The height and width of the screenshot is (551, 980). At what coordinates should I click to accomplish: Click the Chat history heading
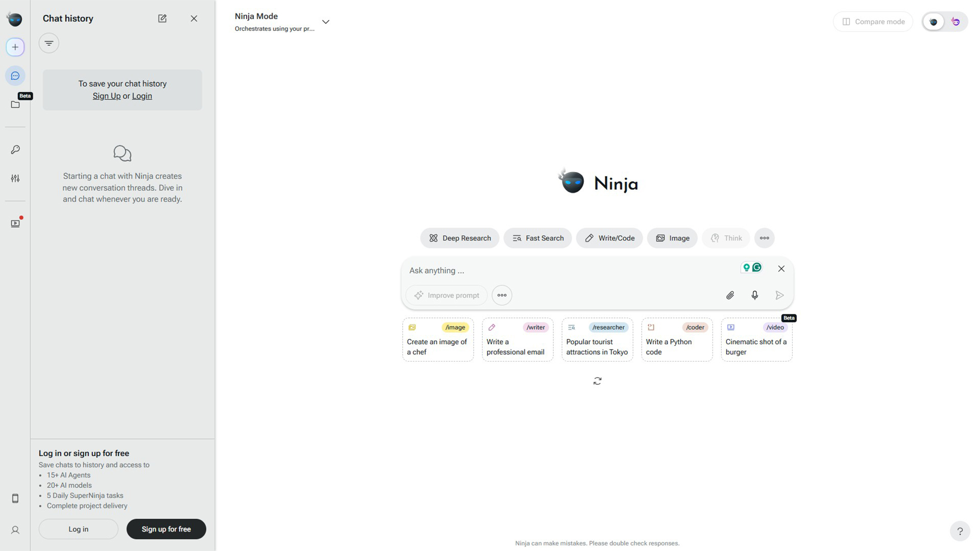coord(68,18)
